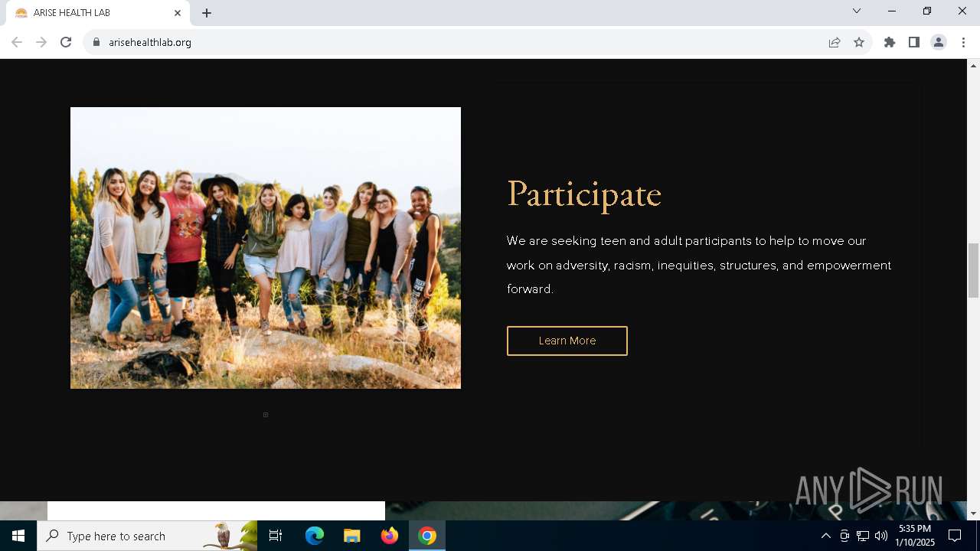
Task: Click the group photo of participants
Action: pyautogui.click(x=266, y=248)
